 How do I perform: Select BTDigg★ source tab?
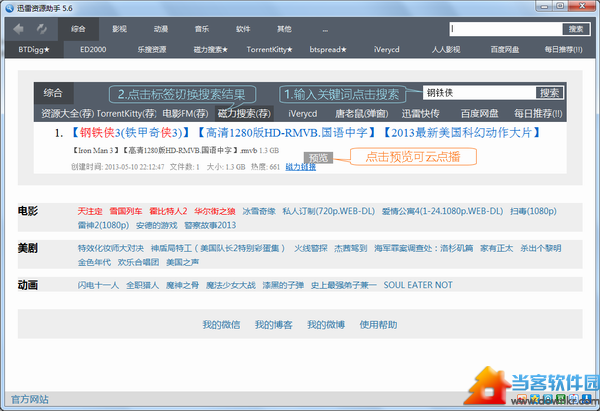tap(34, 49)
